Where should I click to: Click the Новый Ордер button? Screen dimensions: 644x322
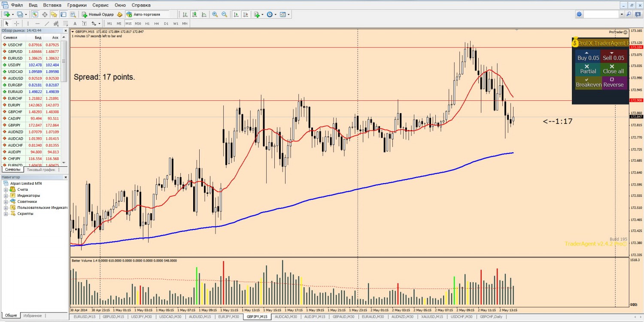click(x=97, y=14)
